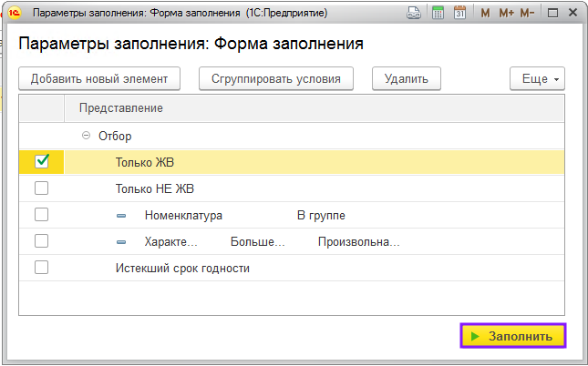Uncheck the Только ЖВ checkbox
Screen dimensions: 588x366
[41, 162]
